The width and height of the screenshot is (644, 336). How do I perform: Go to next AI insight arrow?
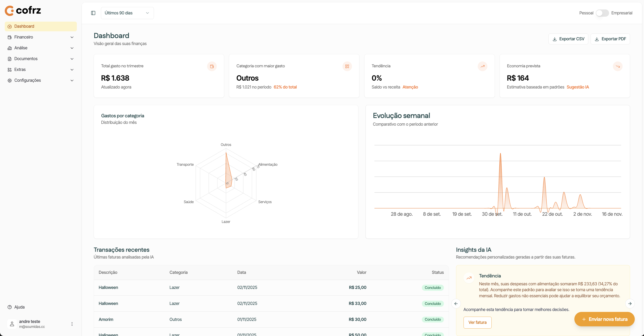(630, 304)
